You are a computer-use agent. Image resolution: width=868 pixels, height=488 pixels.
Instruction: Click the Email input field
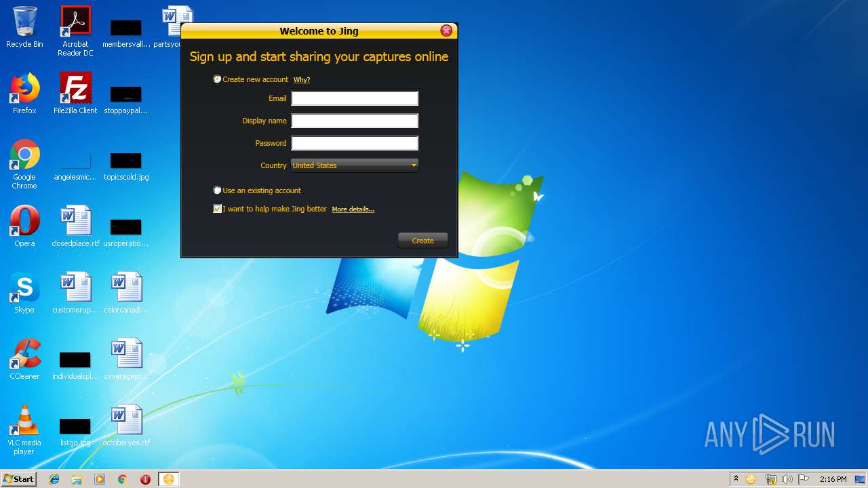(x=355, y=99)
